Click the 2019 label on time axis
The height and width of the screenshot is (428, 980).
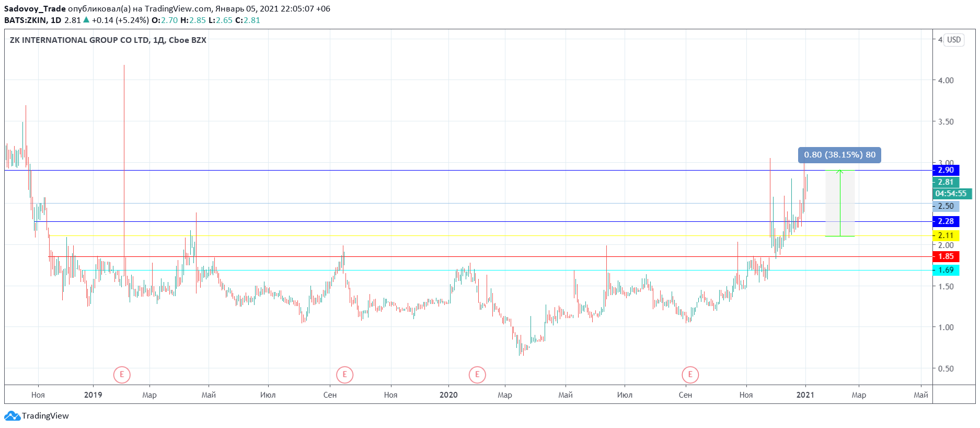point(93,395)
